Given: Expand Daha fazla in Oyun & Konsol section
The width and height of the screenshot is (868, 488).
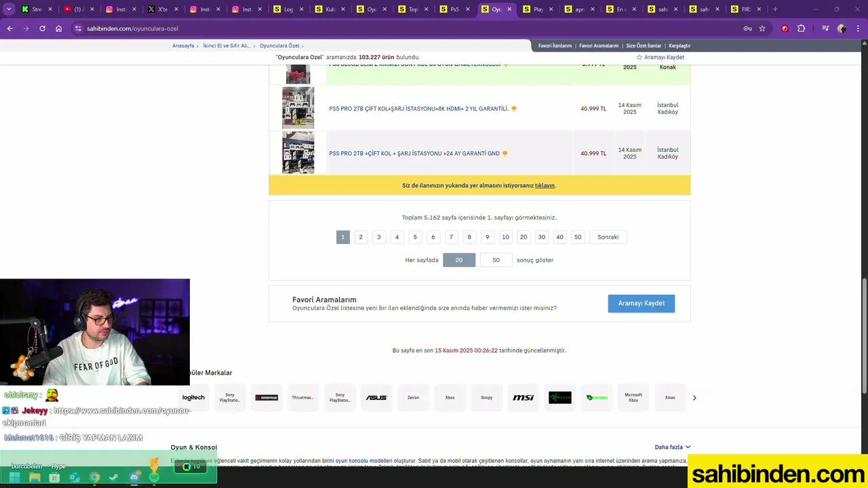Looking at the screenshot, I should [672, 447].
